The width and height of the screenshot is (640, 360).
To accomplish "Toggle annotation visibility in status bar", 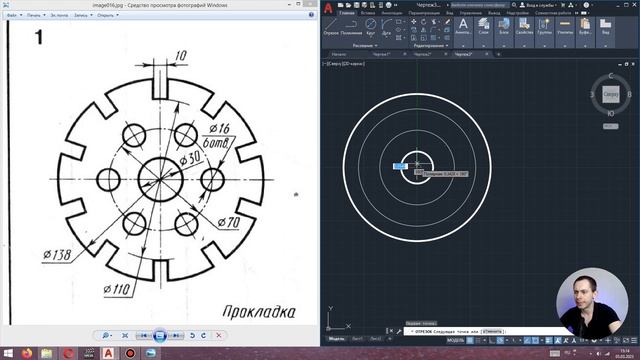I will coord(558,340).
